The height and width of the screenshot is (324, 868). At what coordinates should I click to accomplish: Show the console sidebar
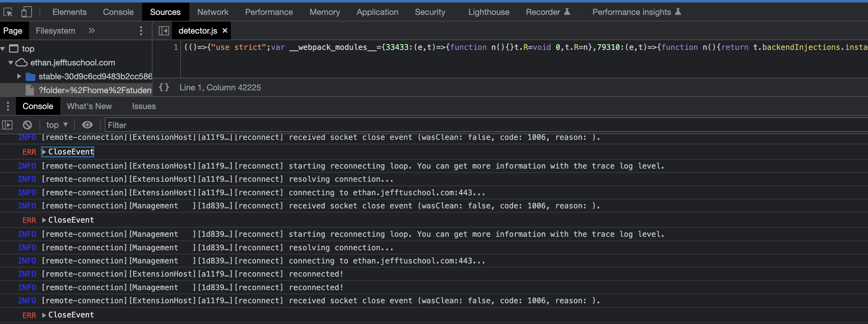click(x=7, y=125)
